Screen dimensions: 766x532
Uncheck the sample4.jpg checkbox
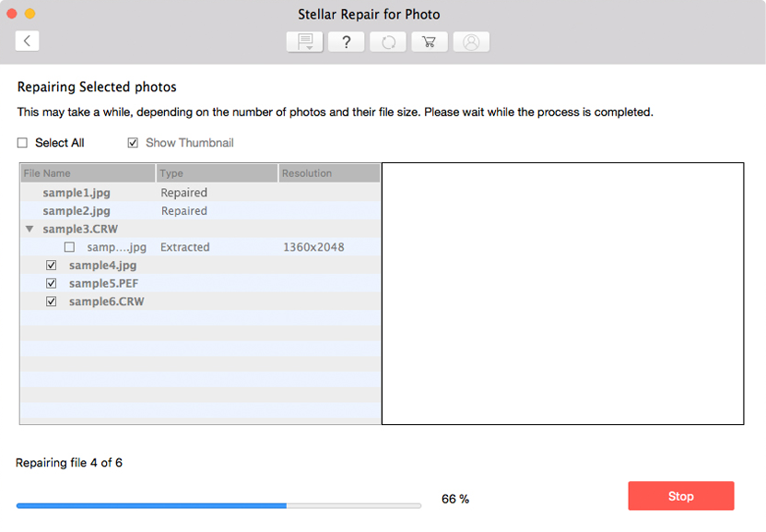tap(52, 266)
